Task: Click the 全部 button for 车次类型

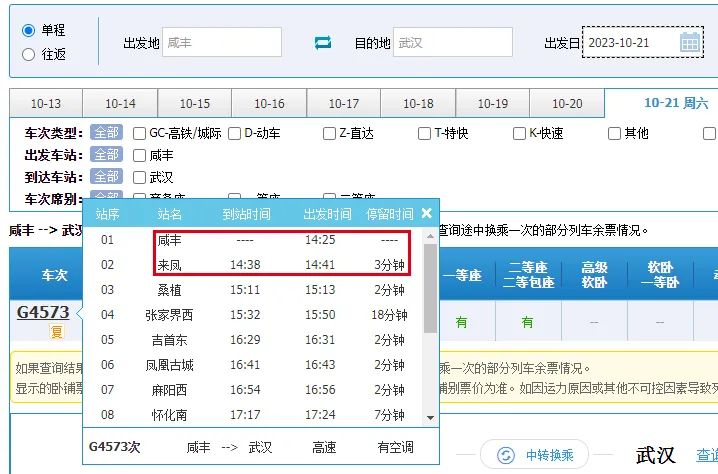Action: point(106,133)
